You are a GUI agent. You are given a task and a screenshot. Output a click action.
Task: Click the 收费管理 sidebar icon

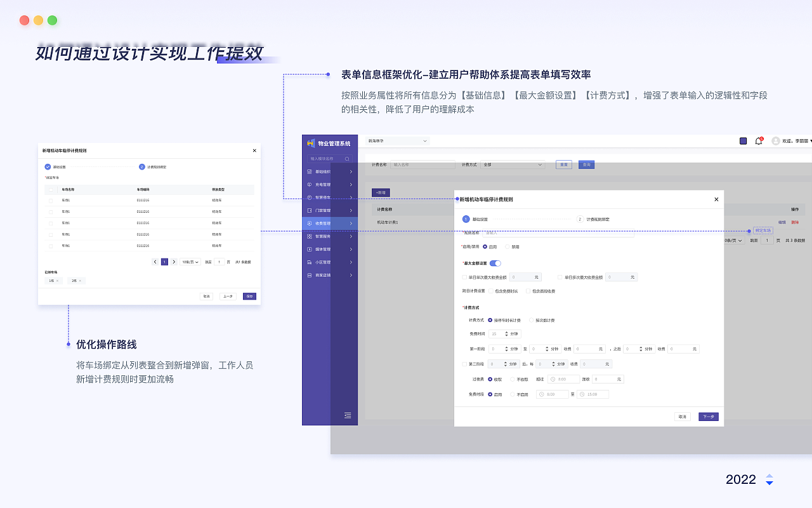tap(309, 224)
